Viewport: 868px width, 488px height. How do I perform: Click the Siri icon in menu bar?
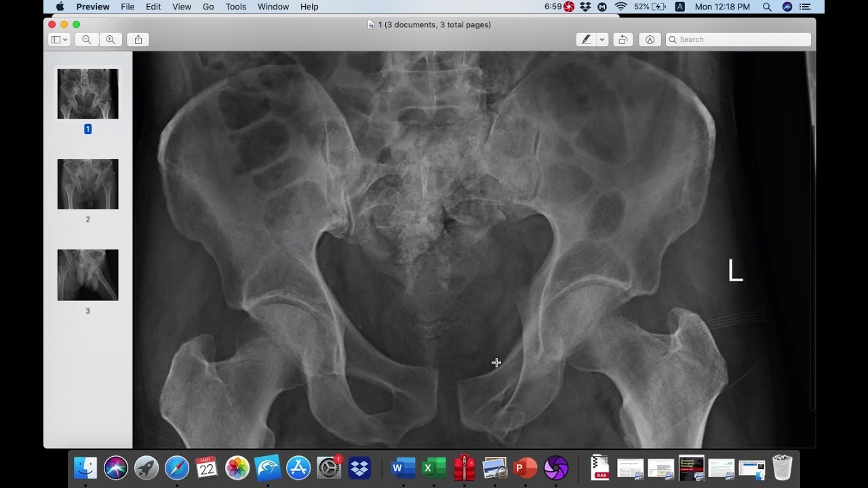[x=787, y=7]
